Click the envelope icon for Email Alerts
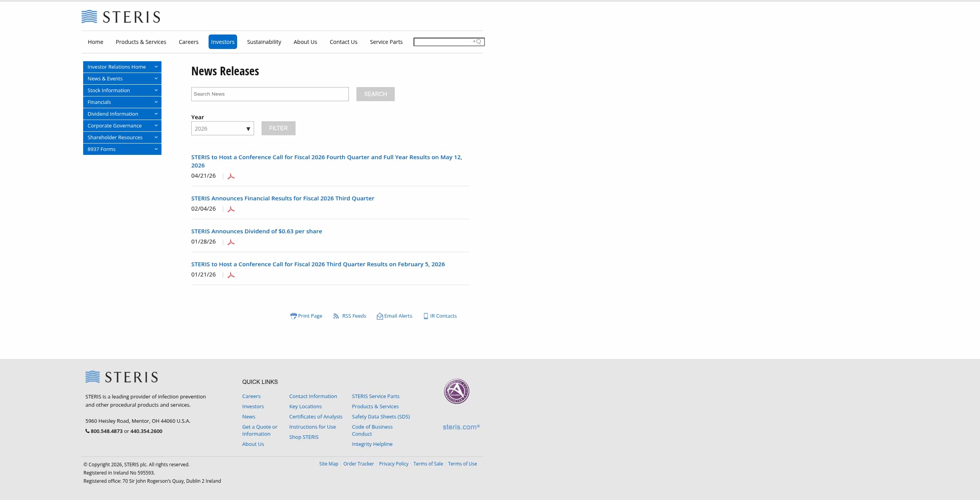Screen dimensions: 980x500 point(380,316)
